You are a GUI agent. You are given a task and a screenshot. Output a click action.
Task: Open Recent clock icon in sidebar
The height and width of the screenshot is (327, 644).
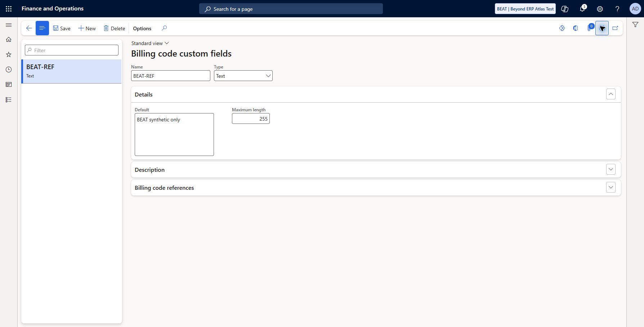click(9, 70)
